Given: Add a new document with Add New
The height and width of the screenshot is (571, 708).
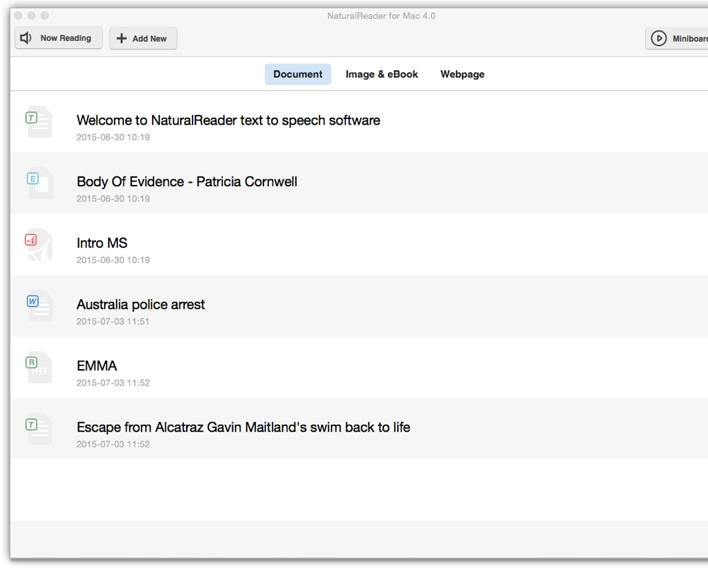Looking at the screenshot, I should [x=143, y=38].
